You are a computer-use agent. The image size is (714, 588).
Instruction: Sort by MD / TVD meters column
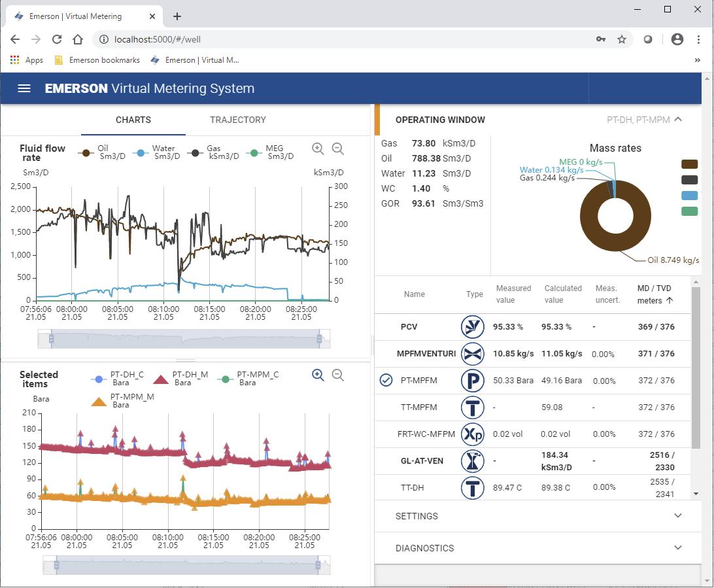654,294
